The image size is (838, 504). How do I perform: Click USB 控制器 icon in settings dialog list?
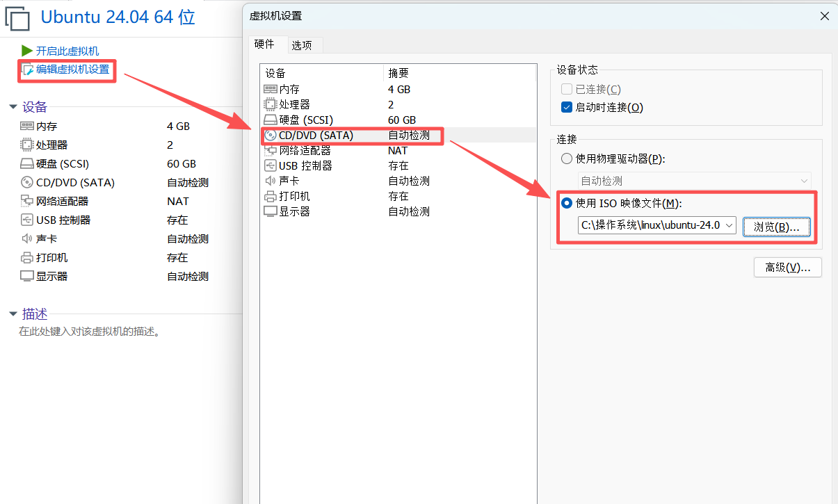(x=271, y=165)
